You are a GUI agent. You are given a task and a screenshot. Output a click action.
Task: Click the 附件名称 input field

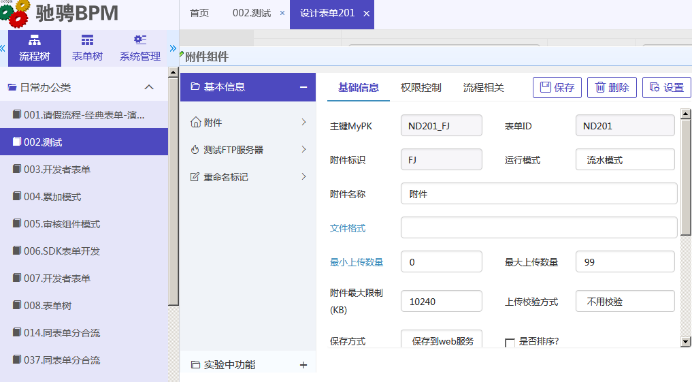539,194
